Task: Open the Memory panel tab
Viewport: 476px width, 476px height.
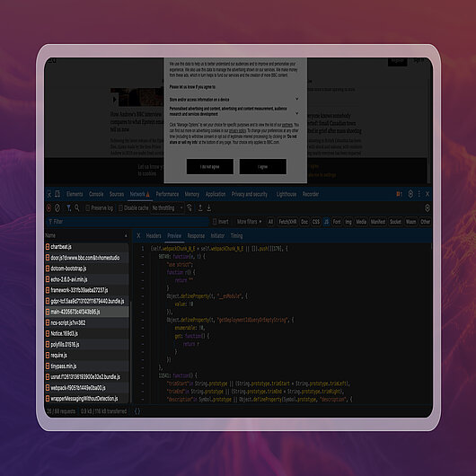Action: click(192, 194)
